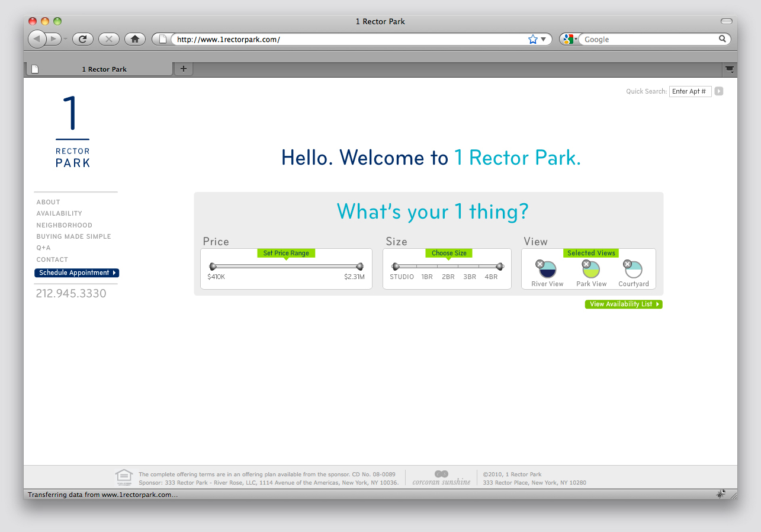Image resolution: width=761 pixels, height=532 pixels.
Task: Click the Stop loading button
Action: coord(108,39)
